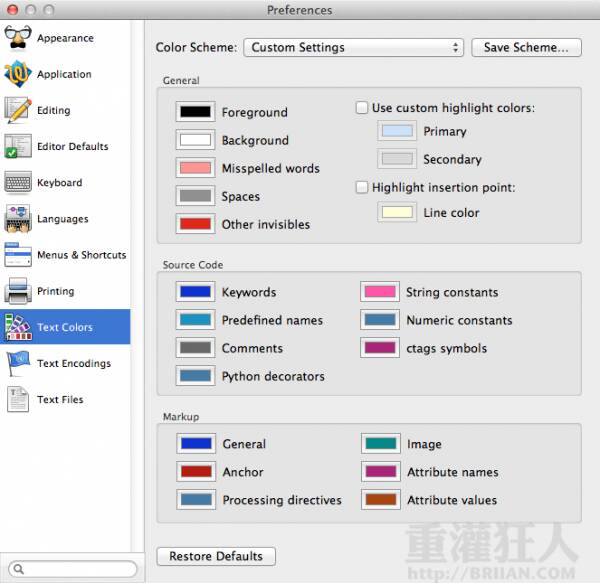
Task: Select the Text Files document icon
Action: coord(18,399)
